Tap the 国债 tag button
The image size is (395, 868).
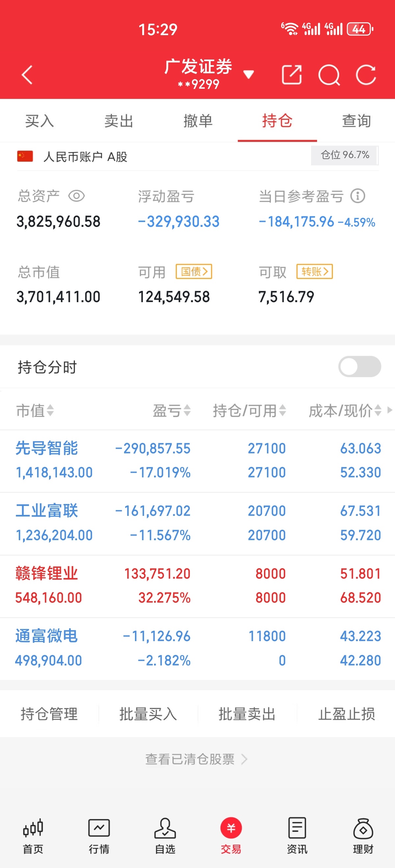[194, 271]
